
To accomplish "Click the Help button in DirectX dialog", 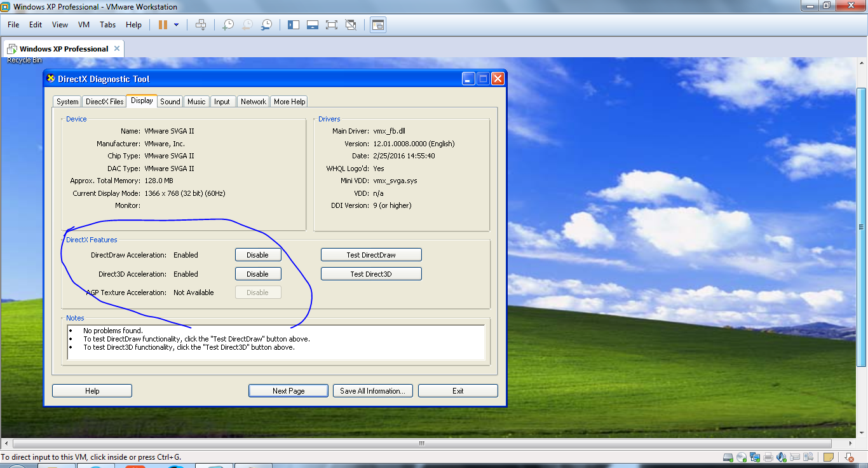I will [x=92, y=391].
